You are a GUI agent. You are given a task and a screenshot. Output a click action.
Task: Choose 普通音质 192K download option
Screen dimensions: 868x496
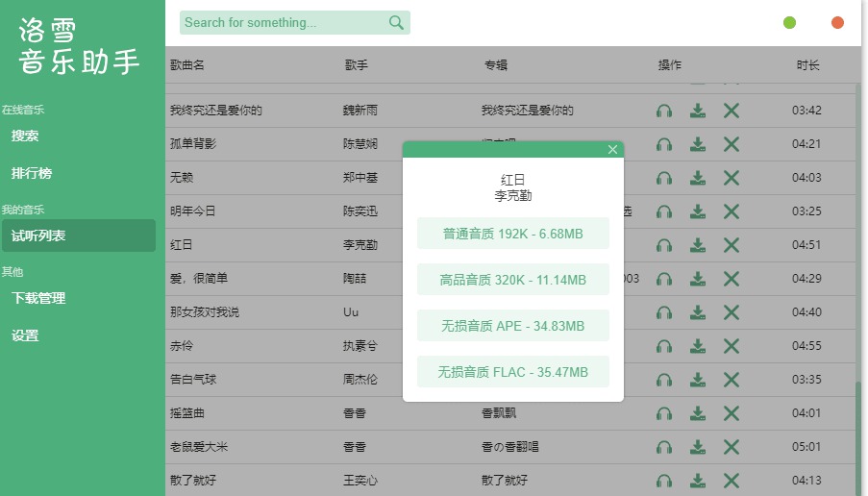click(x=513, y=234)
